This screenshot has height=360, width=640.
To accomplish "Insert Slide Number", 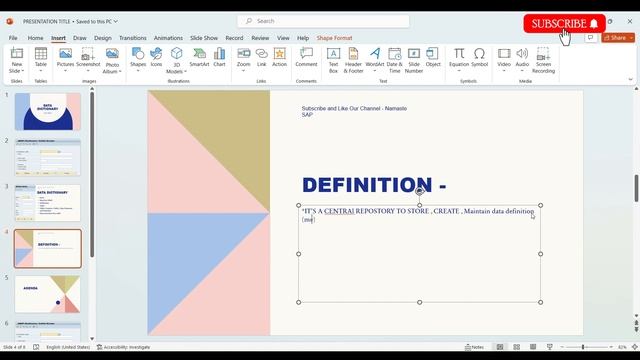I will (x=413, y=60).
